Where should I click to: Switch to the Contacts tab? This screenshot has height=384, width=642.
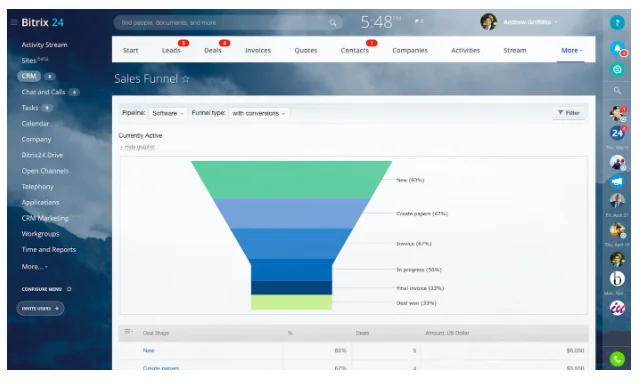pos(355,50)
